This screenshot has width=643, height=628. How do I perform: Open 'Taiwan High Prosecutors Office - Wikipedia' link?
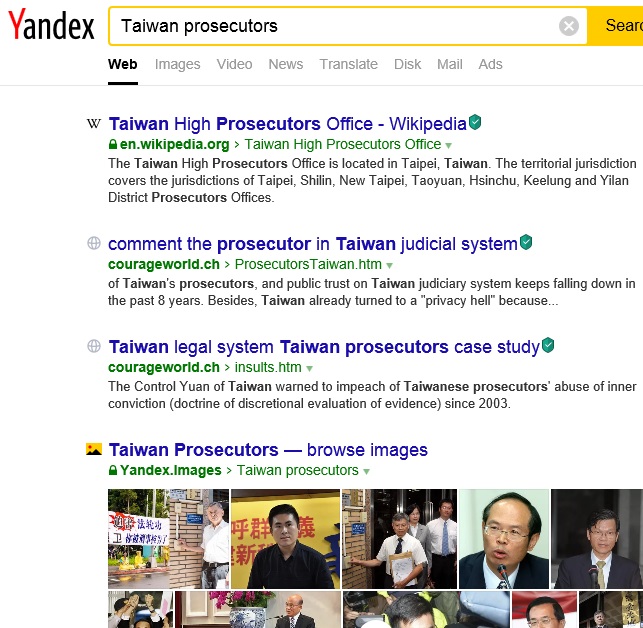tap(287, 123)
